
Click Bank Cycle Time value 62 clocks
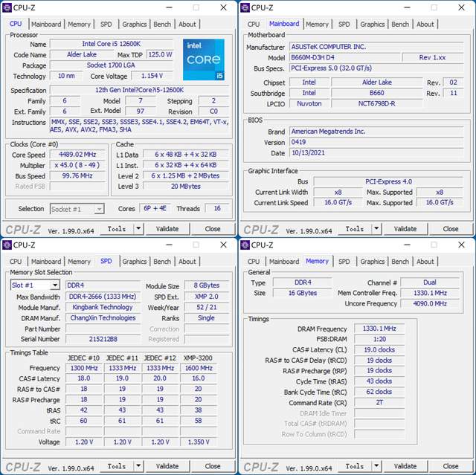click(379, 392)
